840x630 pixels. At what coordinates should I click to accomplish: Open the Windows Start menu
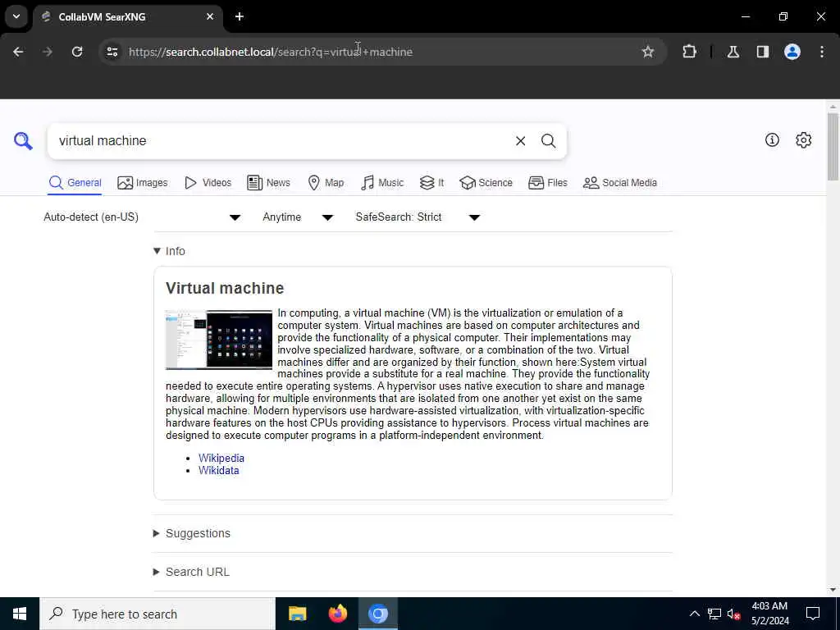pyautogui.click(x=20, y=614)
